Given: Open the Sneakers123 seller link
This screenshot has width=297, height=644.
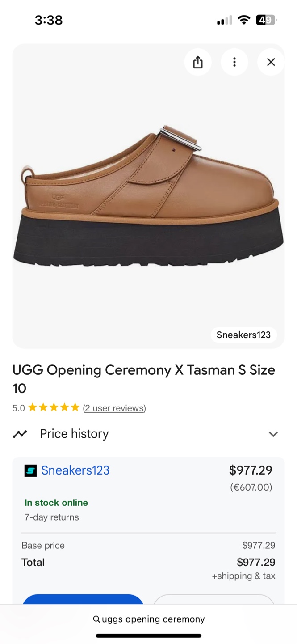Looking at the screenshot, I should (75, 470).
